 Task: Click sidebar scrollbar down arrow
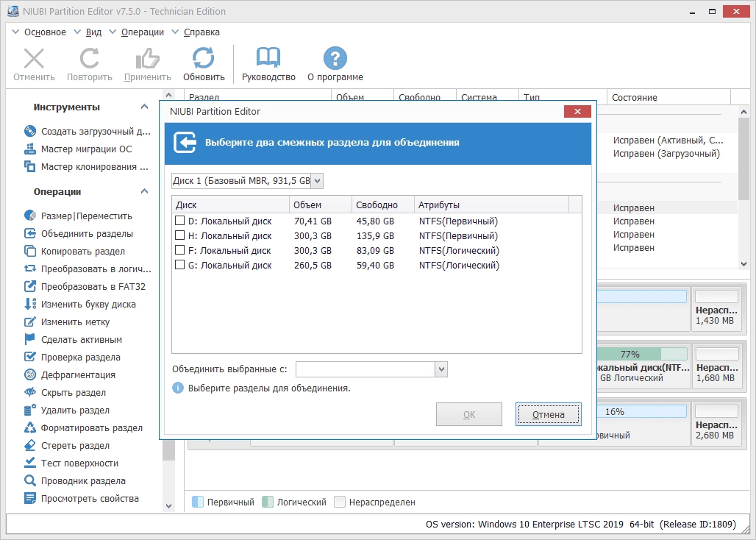tap(168, 505)
